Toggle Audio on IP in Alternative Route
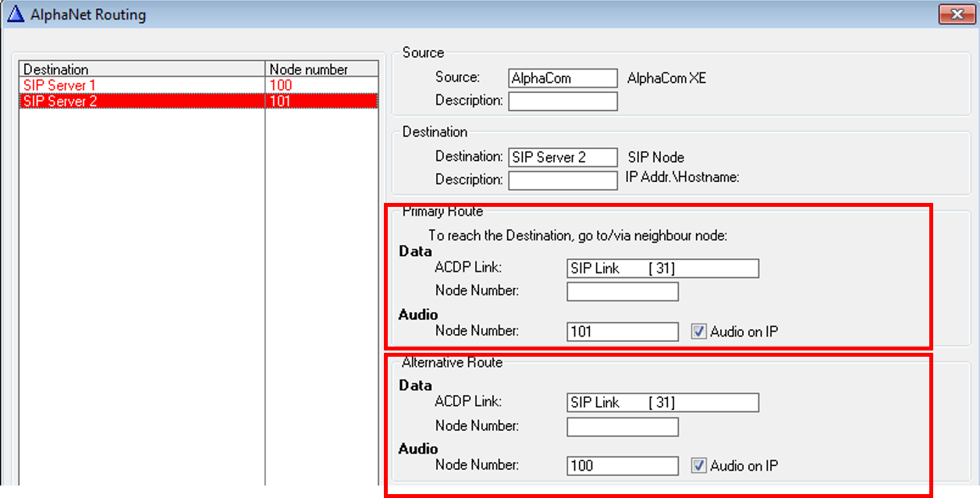The width and height of the screenshot is (980, 498). click(x=698, y=466)
